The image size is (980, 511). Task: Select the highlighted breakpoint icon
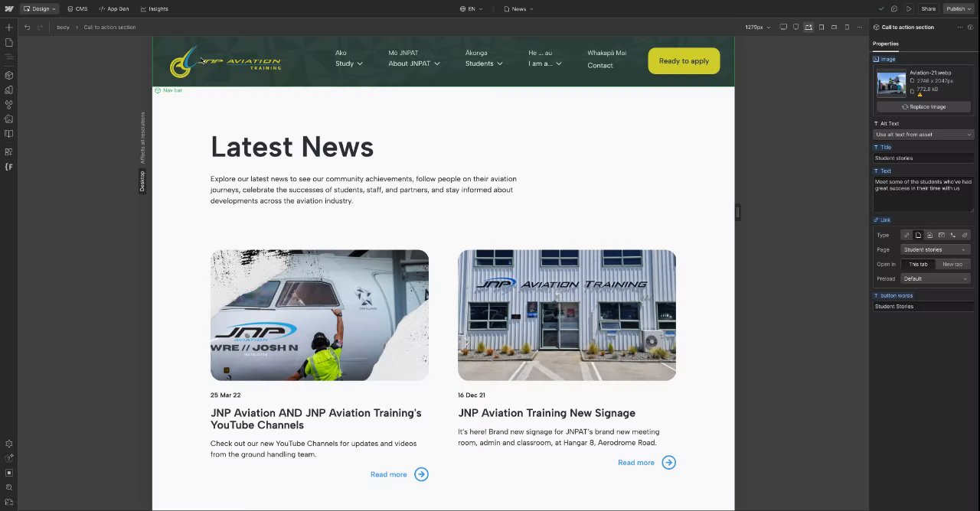[x=808, y=28]
